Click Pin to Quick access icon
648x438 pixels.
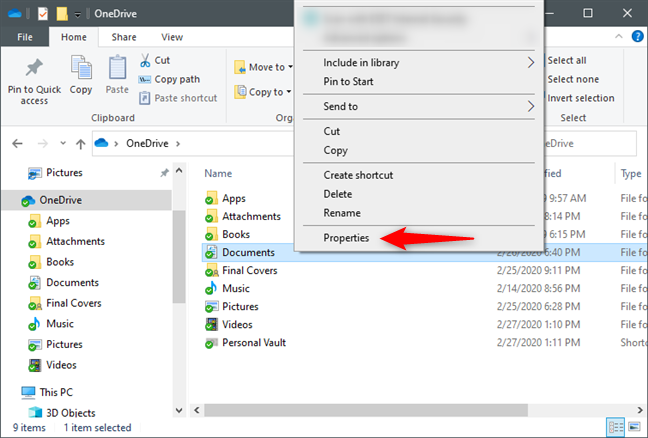34,67
